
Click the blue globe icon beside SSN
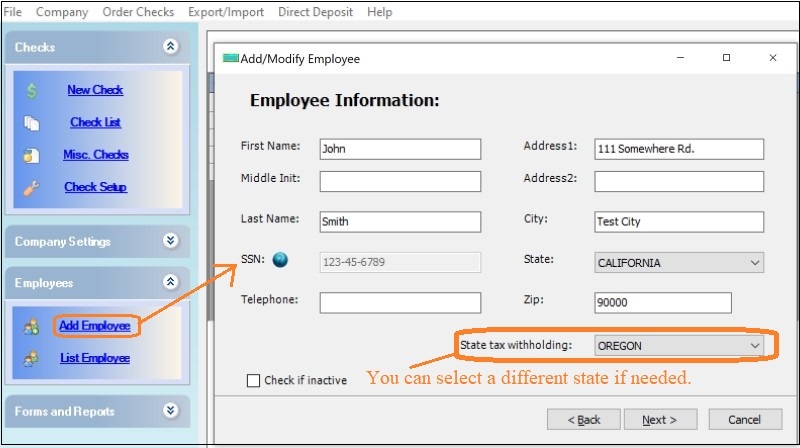[280, 261]
